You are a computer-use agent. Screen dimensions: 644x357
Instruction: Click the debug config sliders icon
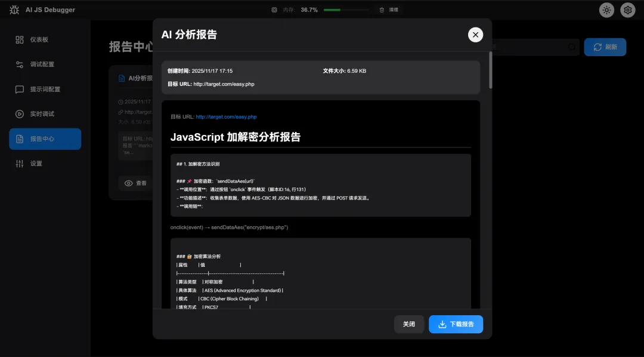tap(19, 64)
